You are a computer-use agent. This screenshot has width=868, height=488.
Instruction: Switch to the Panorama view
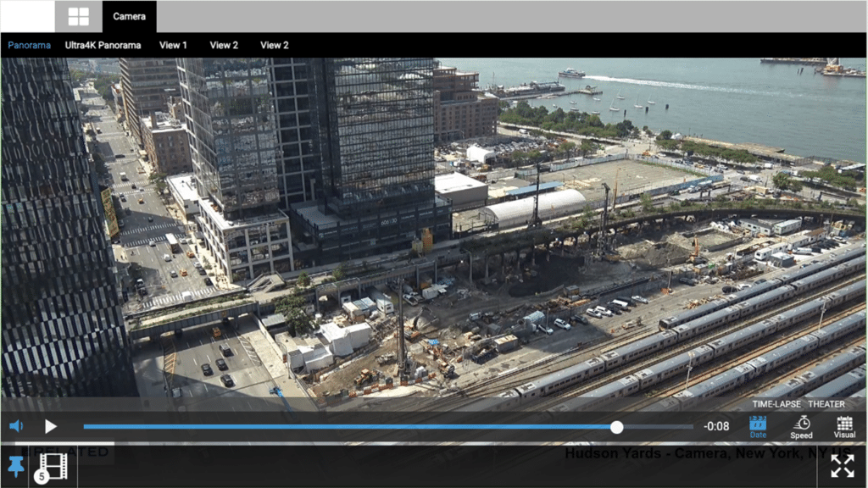coord(30,45)
